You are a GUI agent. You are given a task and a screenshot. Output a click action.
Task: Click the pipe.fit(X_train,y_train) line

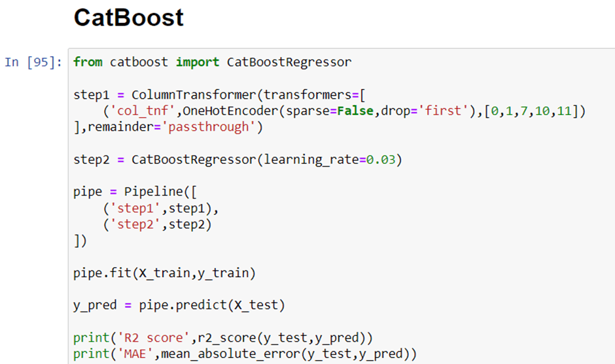tap(164, 273)
